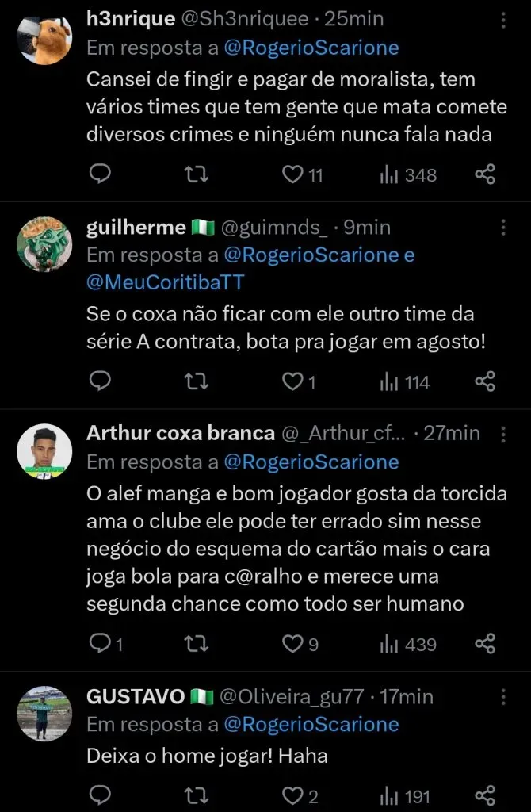This screenshot has width=531, height=812.
Task: Reply to Arthur coxa branca's tweet
Action: pyautogui.click(x=99, y=643)
